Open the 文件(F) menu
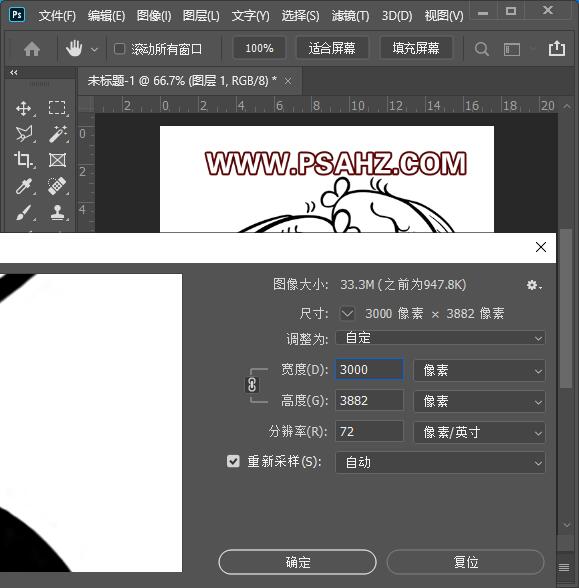The height and width of the screenshot is (588, 579). click(57, 16)
